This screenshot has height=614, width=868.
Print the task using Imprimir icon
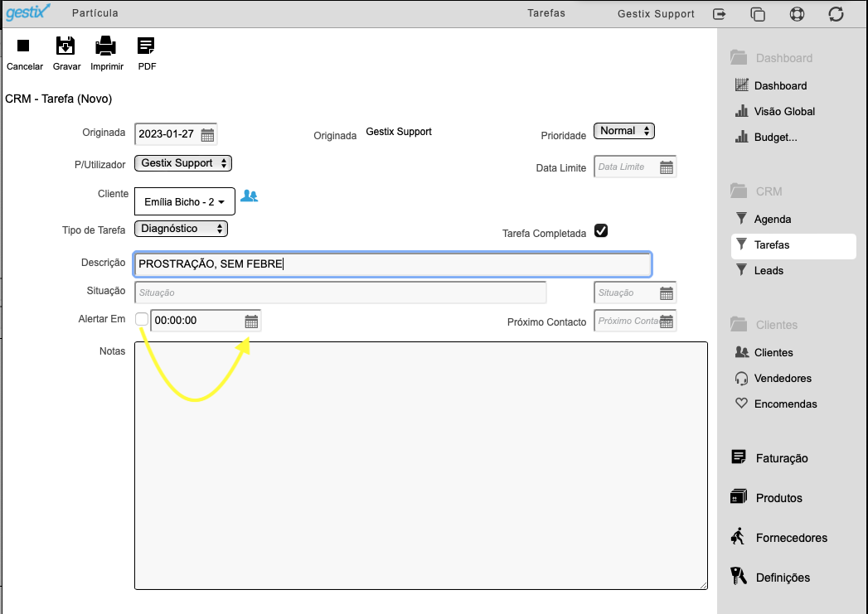(x=106, y=46)
